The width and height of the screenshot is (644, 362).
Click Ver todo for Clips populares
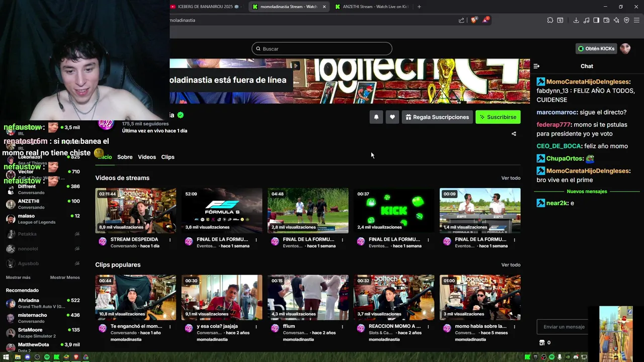511,265
